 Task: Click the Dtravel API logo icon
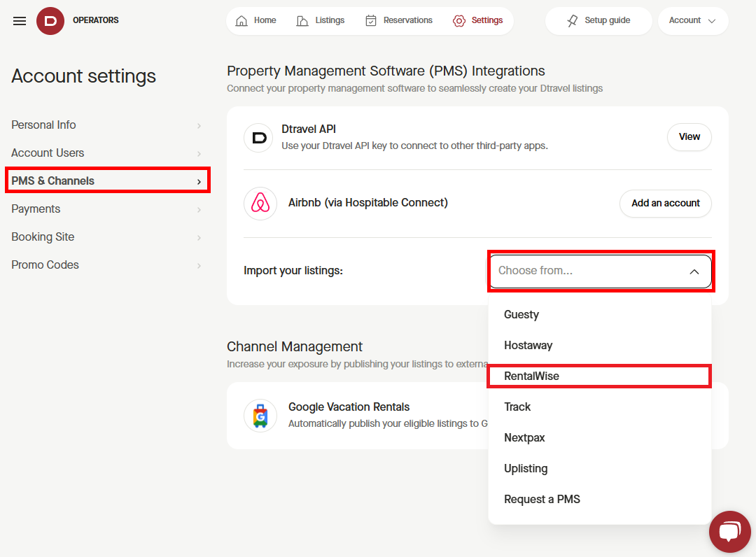pos(260,138)
